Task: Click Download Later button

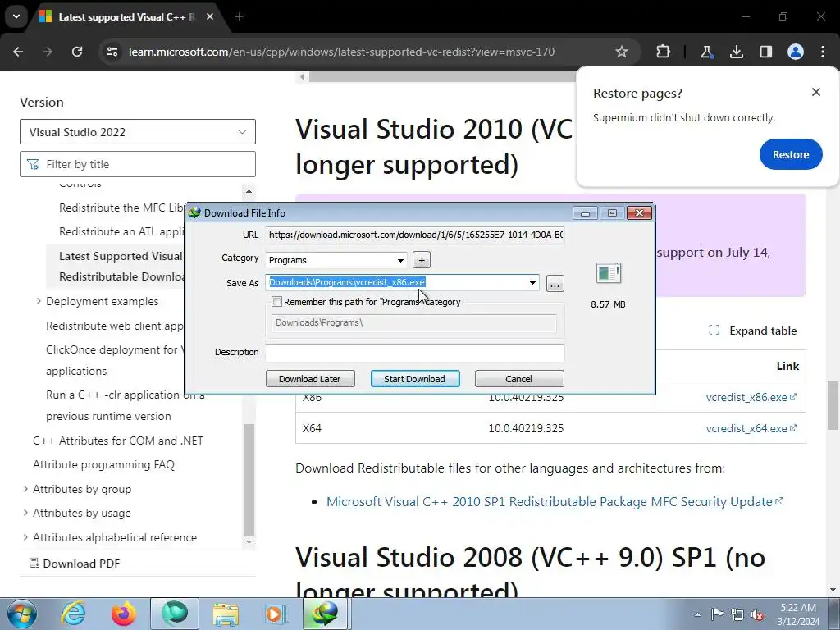Action: [310, 379]
